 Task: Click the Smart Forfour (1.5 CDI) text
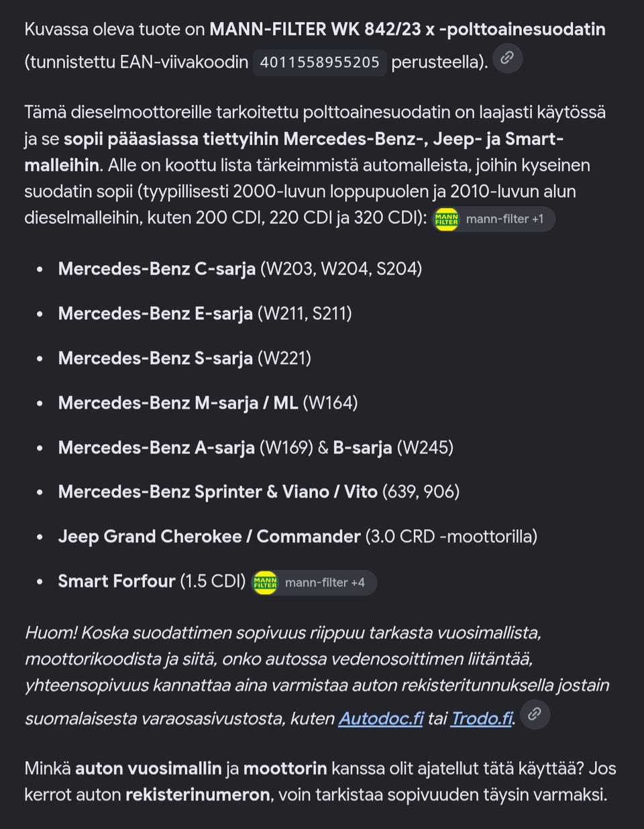[152, 581]
